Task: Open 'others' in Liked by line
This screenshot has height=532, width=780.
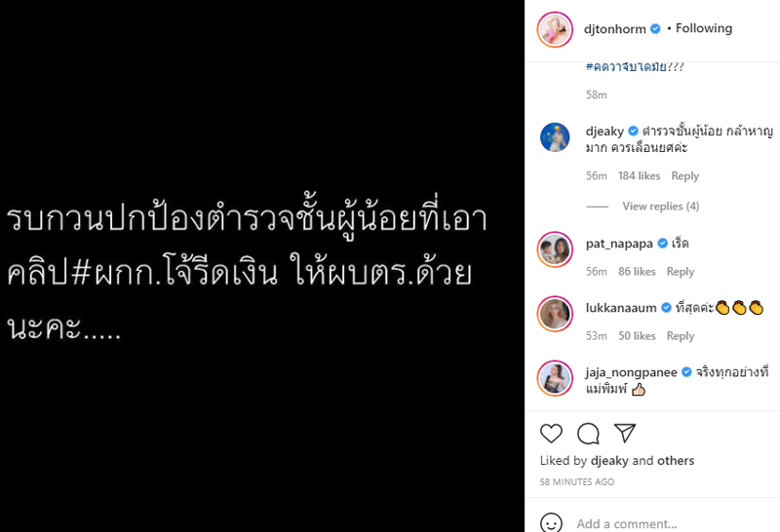Action: tap(676, 461)
